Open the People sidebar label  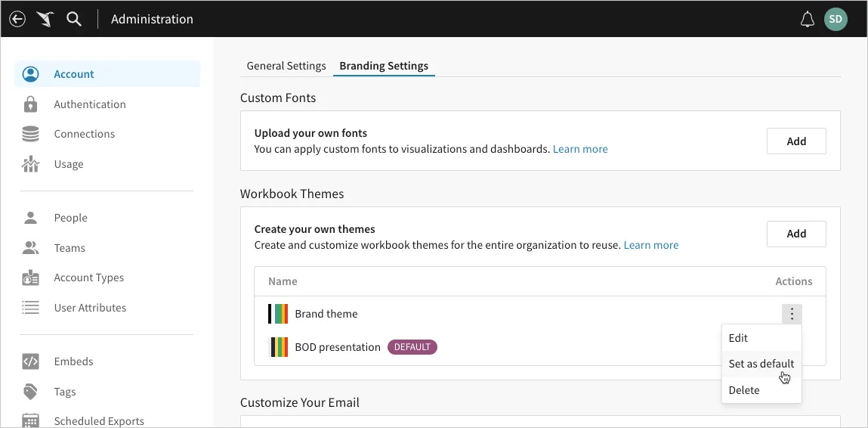(x=70, y=218)
